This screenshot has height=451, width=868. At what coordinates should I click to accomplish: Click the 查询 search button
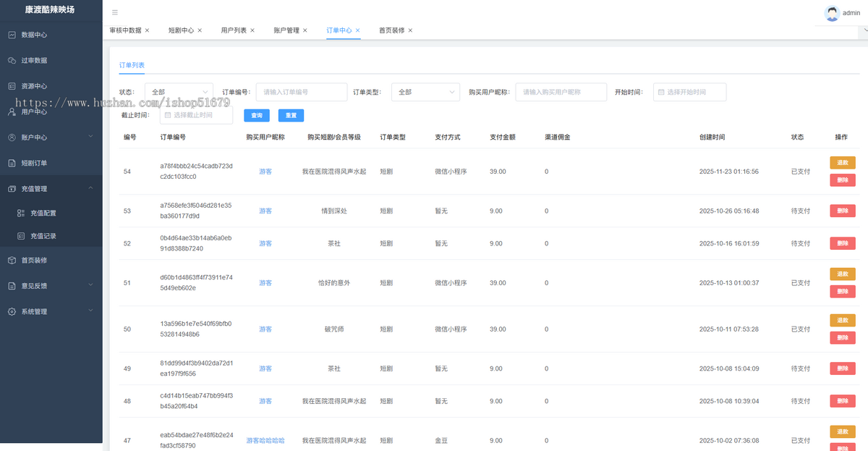(256, 115)
